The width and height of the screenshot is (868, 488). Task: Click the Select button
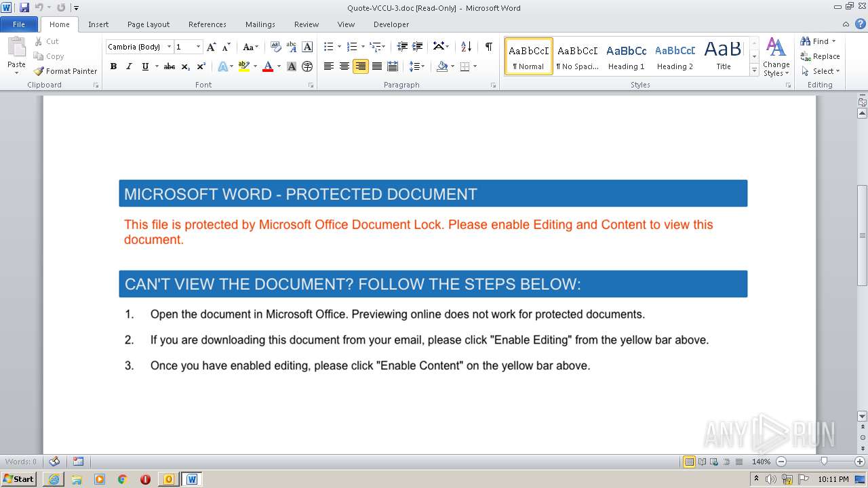tap(820, 71)
